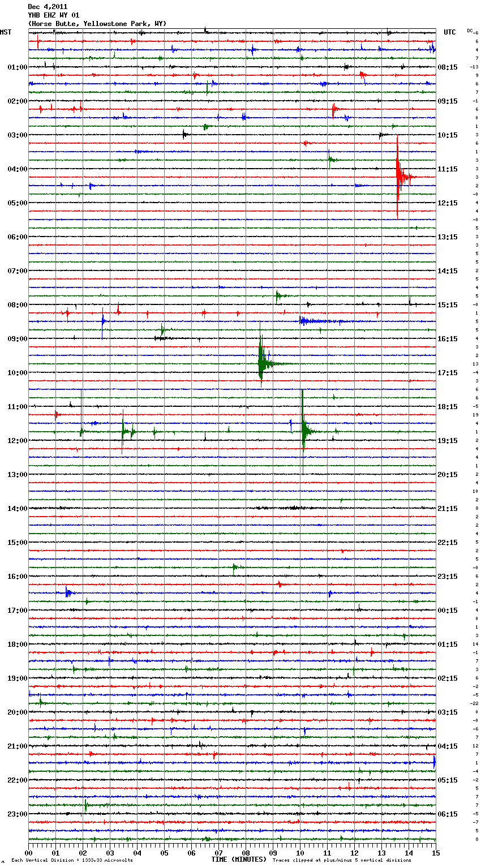This screenshot has height=868, width=481.
Task: Click the '22:15' UTC time label
Action: (x=448, y=543)
